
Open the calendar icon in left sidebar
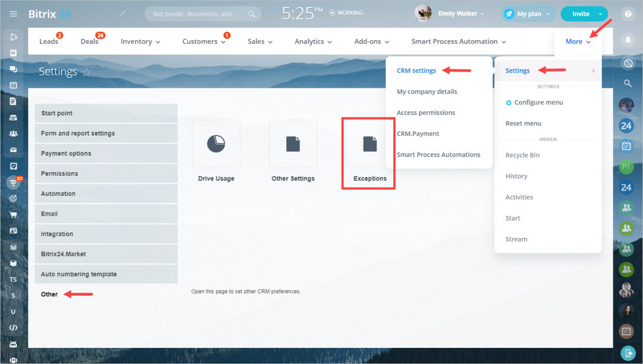[x=14, y=85]
